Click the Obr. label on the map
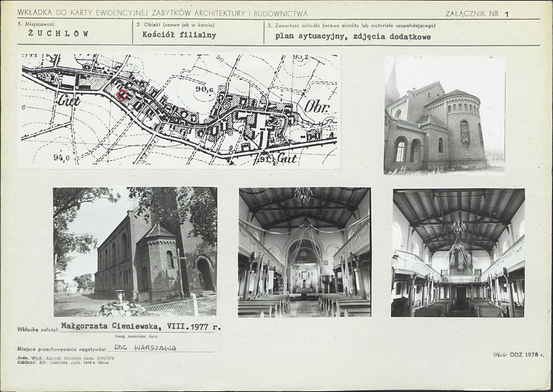553x392 pixels. click(x=317, y=106)
